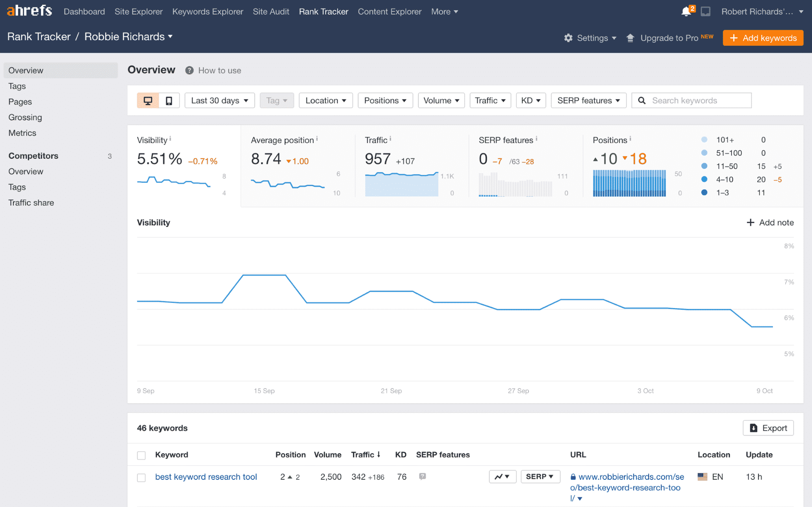
Task: Open keyword search with the magnifier icon
Action: tap(642, 100)
